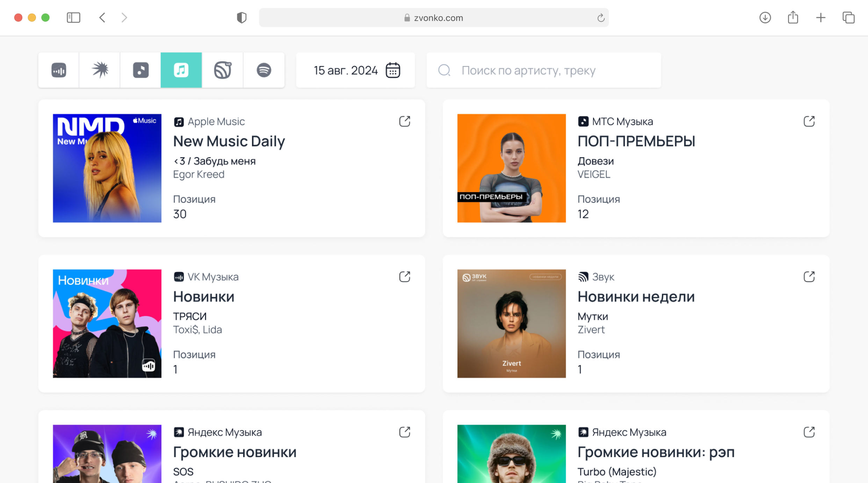
Task: Select the Яндекс Музыка star filter icon
Action: (100, 70)
